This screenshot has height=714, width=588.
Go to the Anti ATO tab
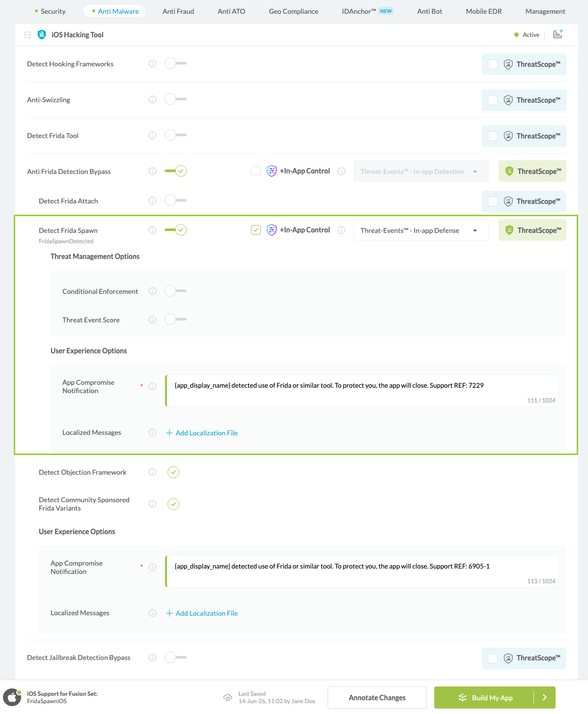tap(231, 11)
